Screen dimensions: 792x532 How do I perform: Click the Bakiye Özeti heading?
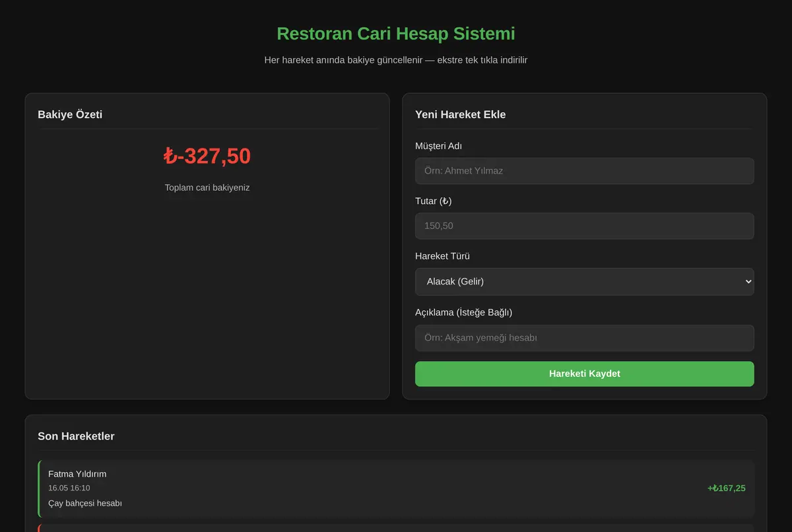[x=70, y=114]
